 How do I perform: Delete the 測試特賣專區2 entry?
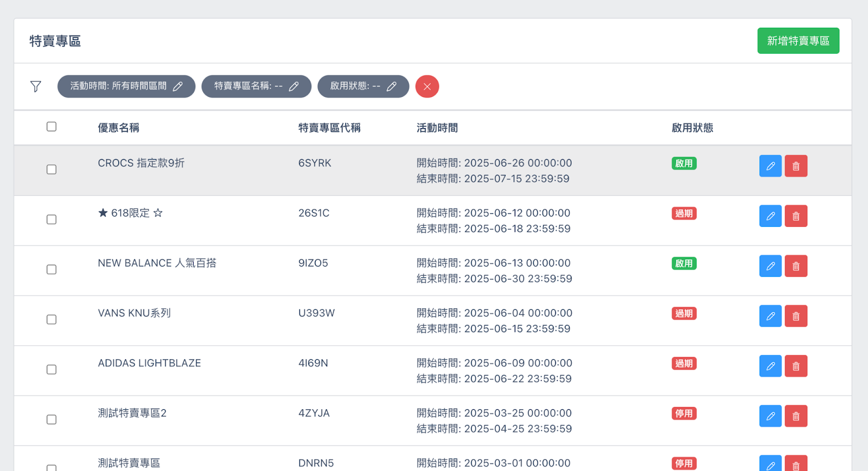796,416
